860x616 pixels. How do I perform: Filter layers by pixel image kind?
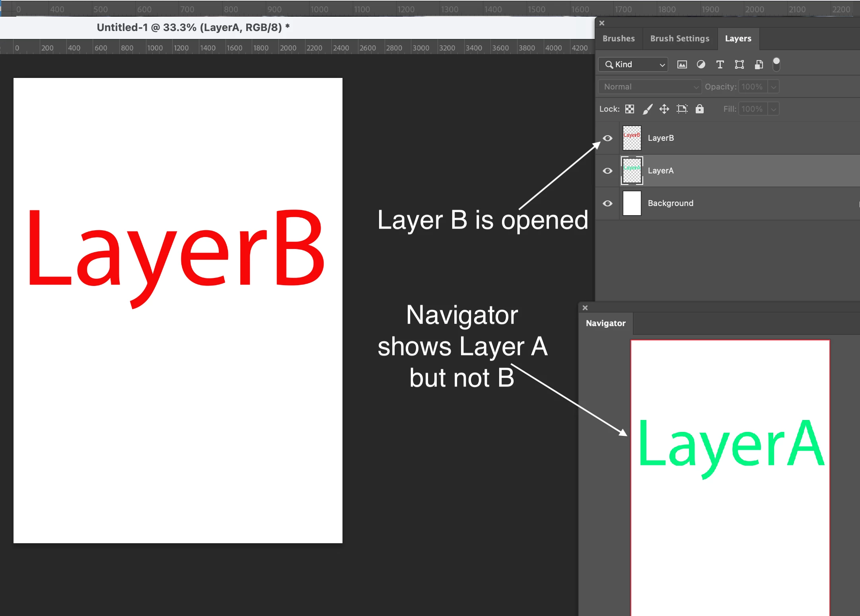(x=682, y=64)
